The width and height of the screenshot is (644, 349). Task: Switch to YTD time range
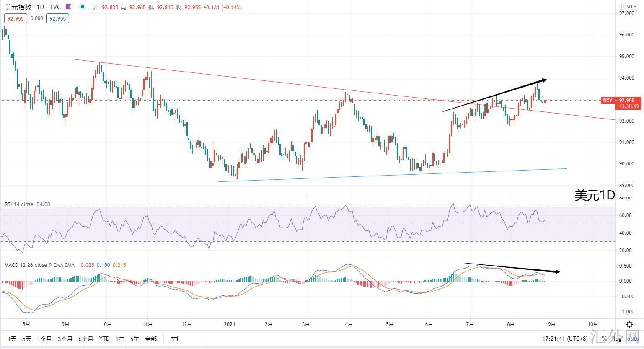pyautogui.click(x=104, y=339)
